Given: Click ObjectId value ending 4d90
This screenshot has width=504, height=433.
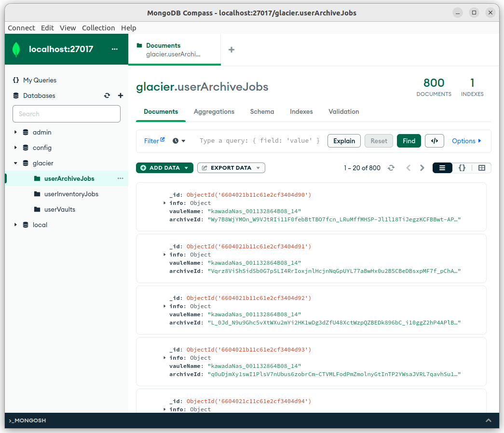Looking at the screenshot, I should 249,195.
